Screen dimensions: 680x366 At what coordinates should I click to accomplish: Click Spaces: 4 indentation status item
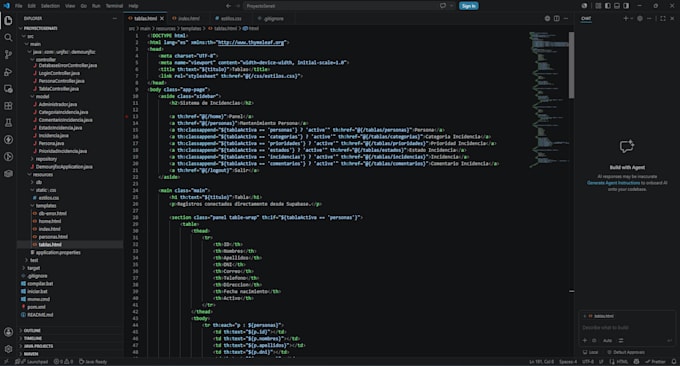coord(568,362)
